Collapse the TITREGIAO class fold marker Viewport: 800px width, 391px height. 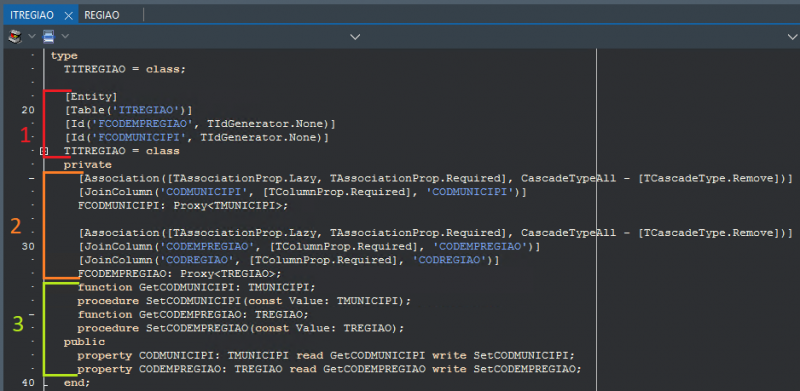(44, 151)
